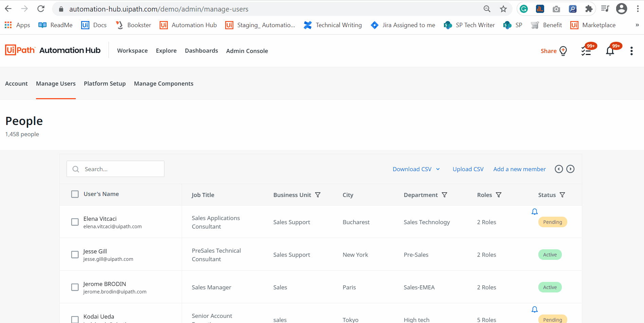Click the reminder bell for Kodai Ueda
Image resolution: width=644 pixels, height=323 pixels.
[535, 309]
